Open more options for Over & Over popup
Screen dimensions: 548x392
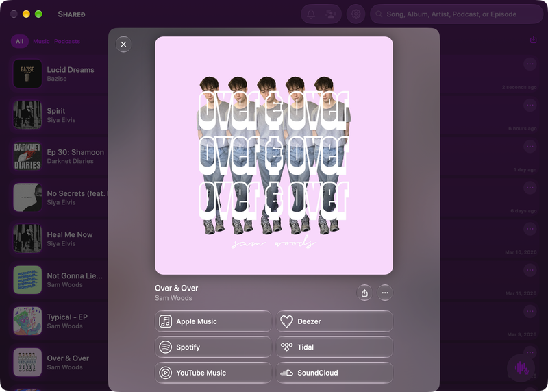(385, 293)
